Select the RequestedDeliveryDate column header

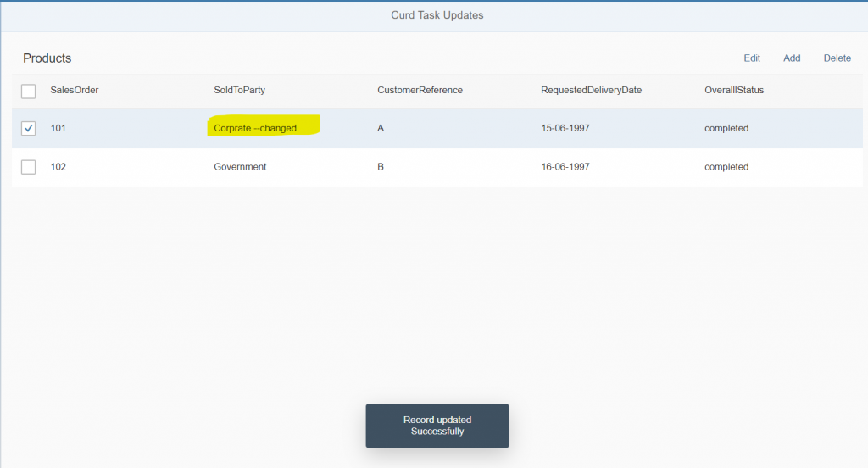591,90
